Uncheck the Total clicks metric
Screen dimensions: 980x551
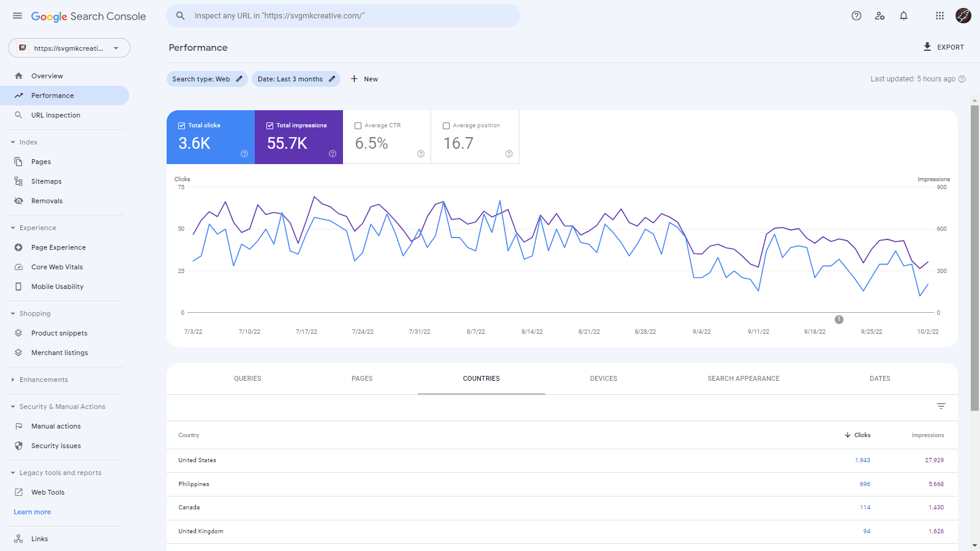point(182,126)
